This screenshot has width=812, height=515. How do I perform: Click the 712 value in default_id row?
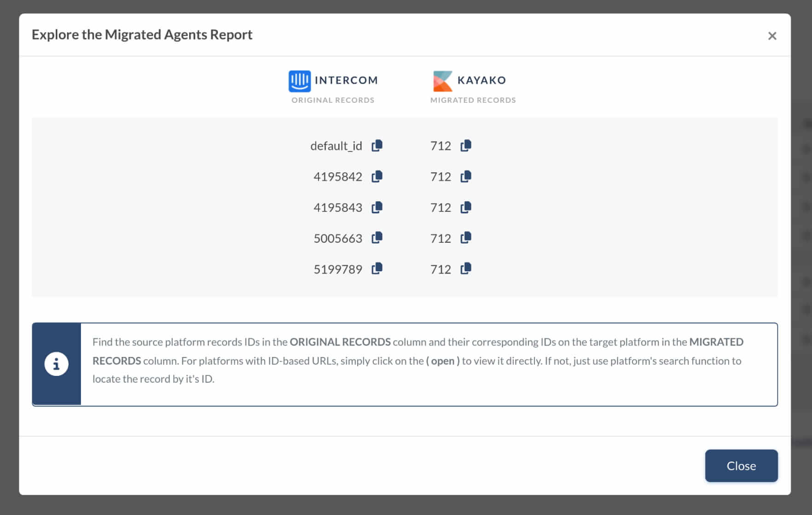tap(441, 146)
